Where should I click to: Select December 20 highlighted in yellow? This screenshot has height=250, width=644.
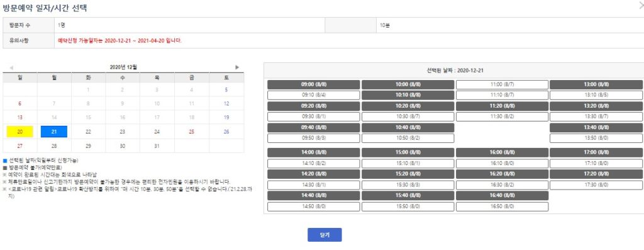19,132
